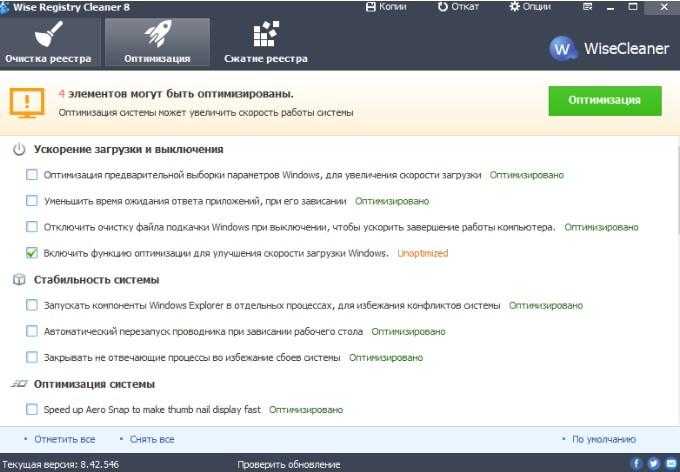Click the cube icon beside Стабильность системы
The height and width of the screenshot is (472, 680).
click(19, 280)
